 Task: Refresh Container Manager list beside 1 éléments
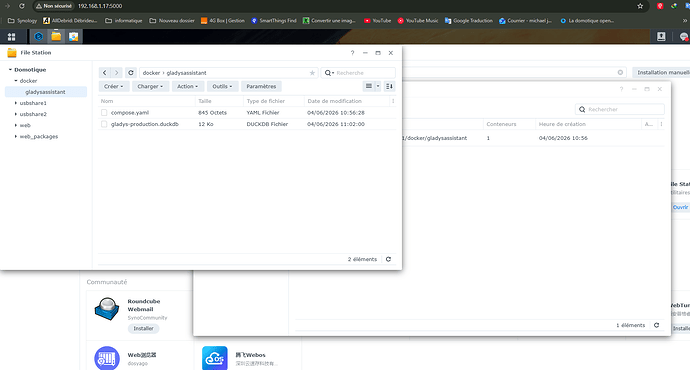[x=656, y=325]
